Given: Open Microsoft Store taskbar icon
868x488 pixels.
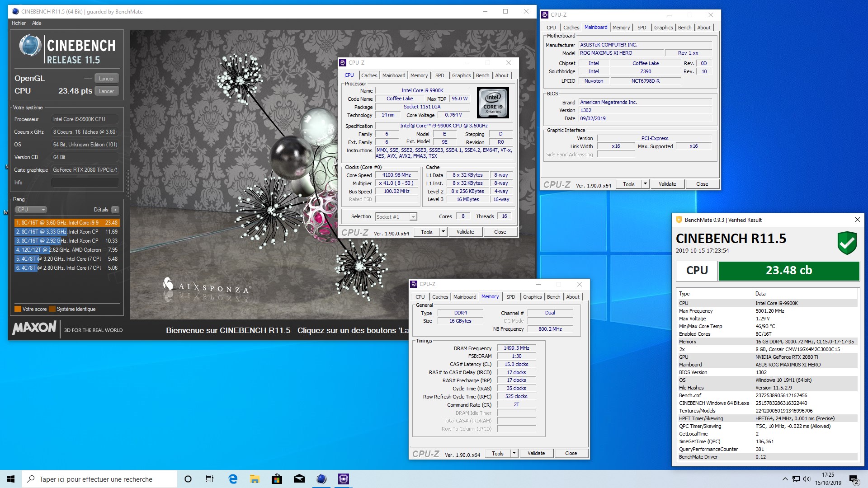Looking at the screenshot, I should (277, 479).
